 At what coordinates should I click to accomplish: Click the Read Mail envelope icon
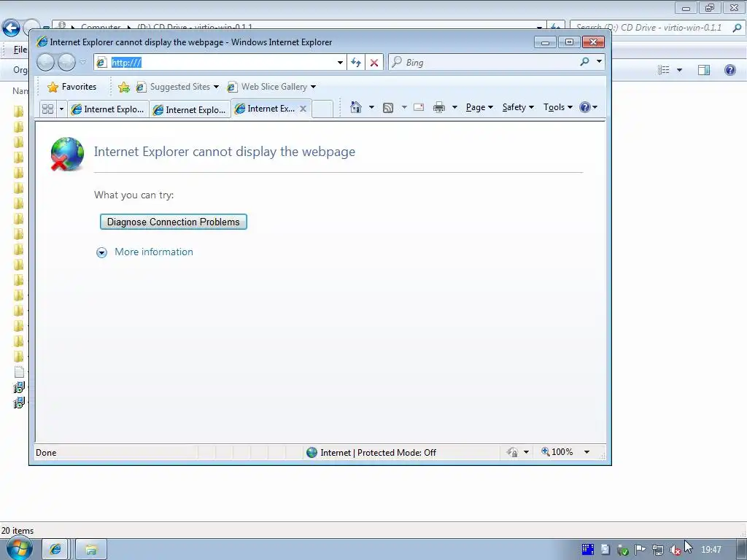419,107
